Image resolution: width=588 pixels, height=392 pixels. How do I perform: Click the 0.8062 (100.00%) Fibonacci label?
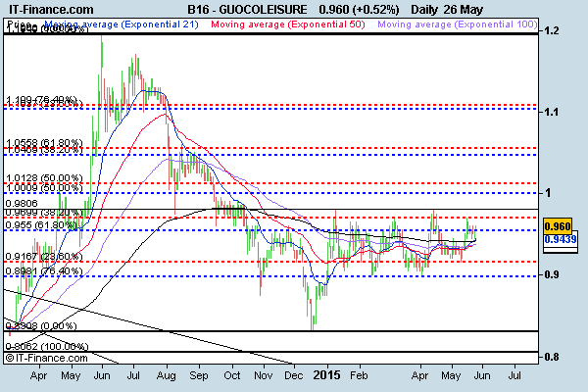click(x=47, y=346)
